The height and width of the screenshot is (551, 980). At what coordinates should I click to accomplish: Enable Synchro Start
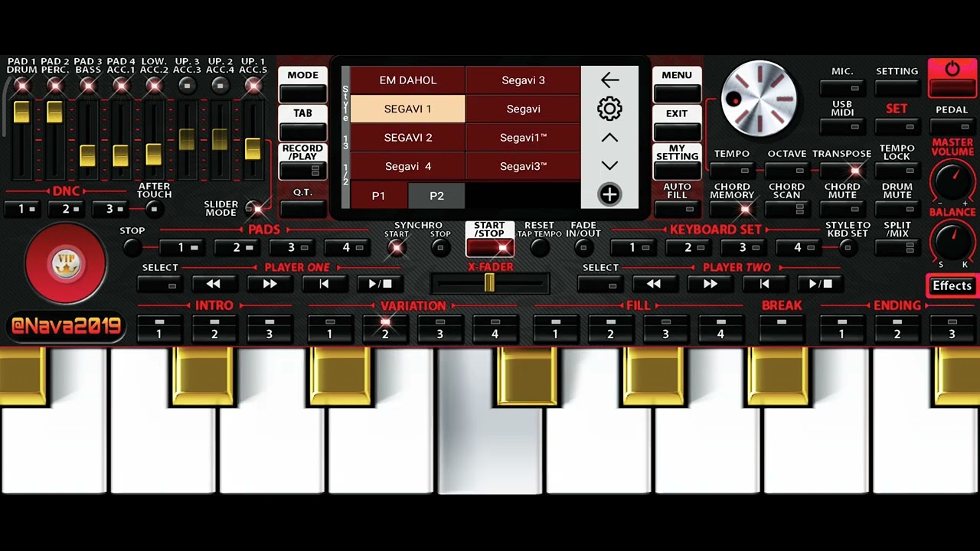[397, 247]
